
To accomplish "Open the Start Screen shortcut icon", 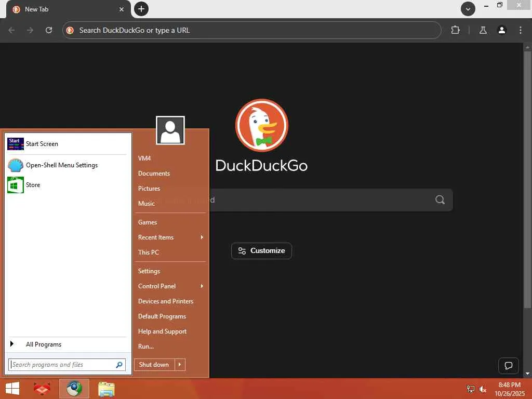I will (15, 144).
